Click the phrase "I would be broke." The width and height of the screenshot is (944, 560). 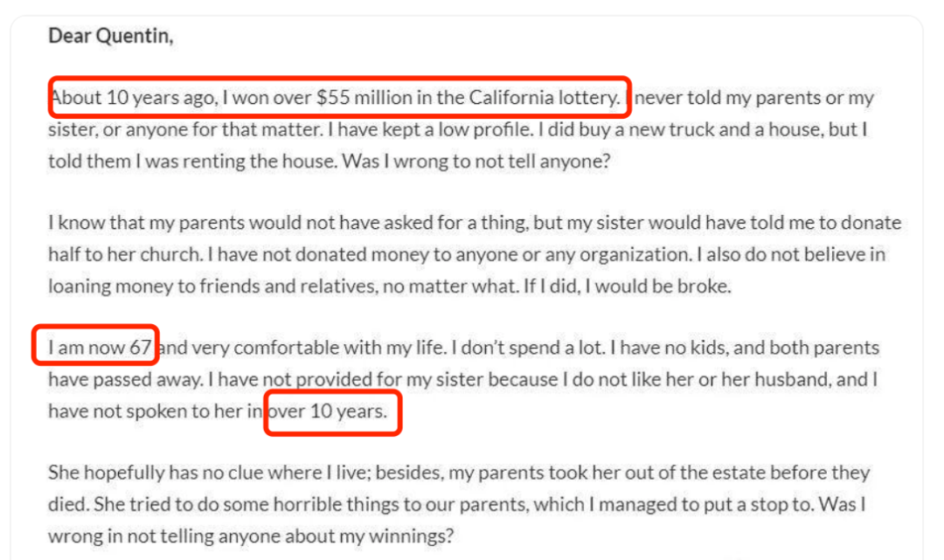pos(659,287)
